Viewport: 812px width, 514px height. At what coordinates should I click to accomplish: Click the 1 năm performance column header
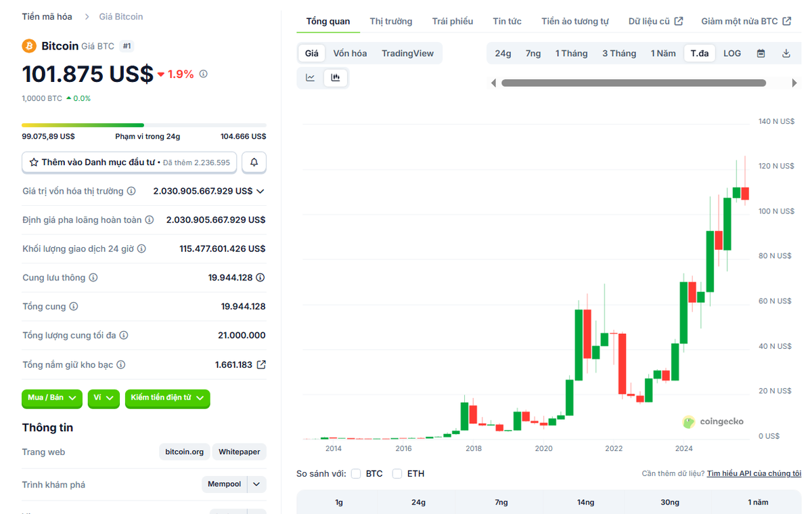tap(758, 502)
